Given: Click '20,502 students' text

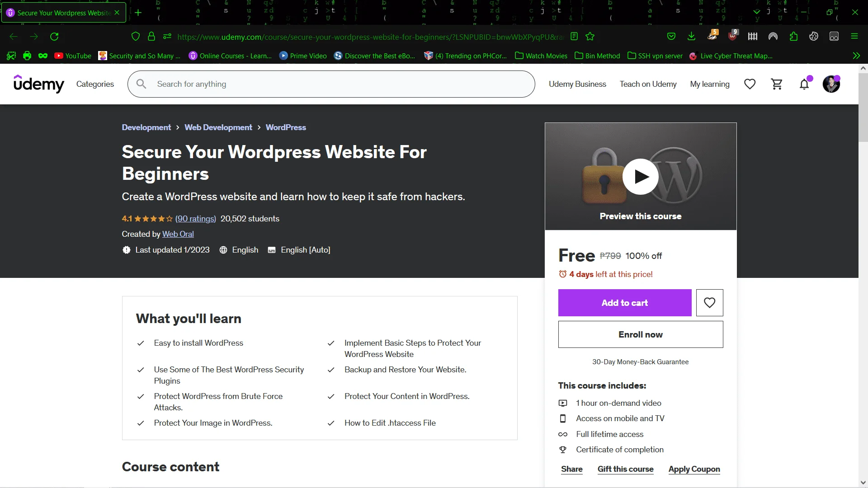Looking at the screenshot, I should click(x=250, y=219).
